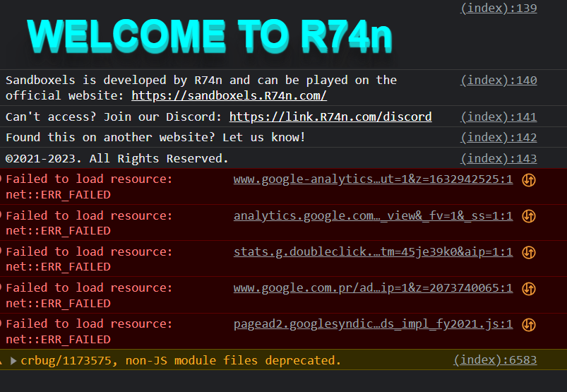Screen dimensions: 567x392
Task: Click network request icon beside google-analytics error
Action: (x=529, y=180)
